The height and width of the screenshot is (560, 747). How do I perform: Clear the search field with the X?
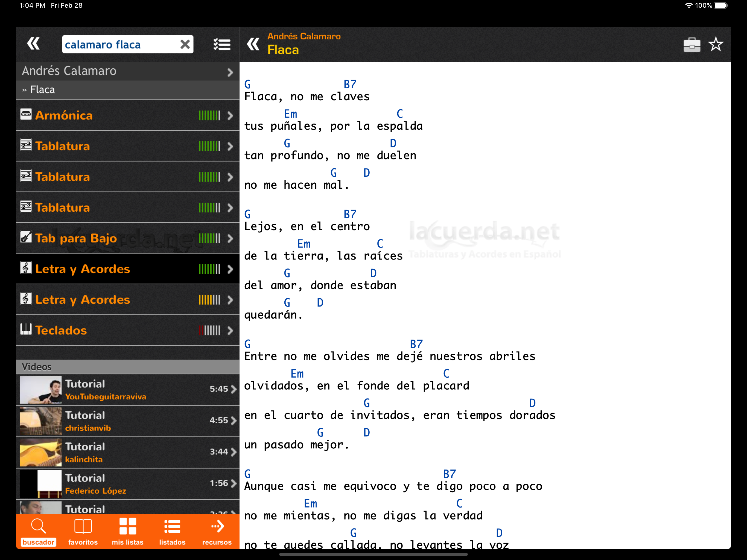[x=185, y=44]
